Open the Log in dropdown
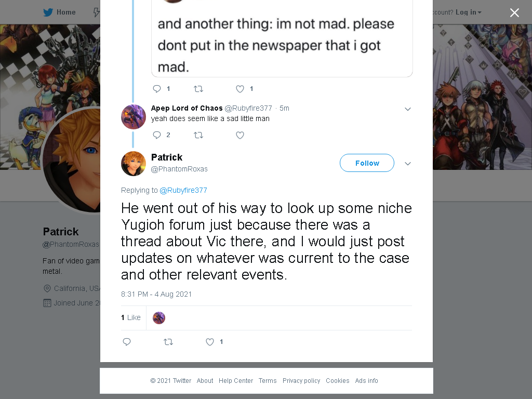The width and height of the screenshot is (532, 399). [469, 12]
